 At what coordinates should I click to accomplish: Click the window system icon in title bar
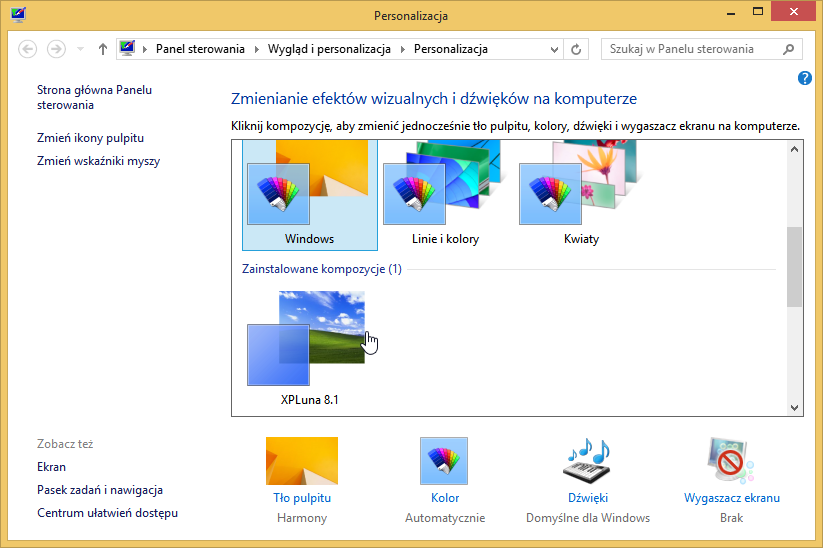[x=18, y=14]
